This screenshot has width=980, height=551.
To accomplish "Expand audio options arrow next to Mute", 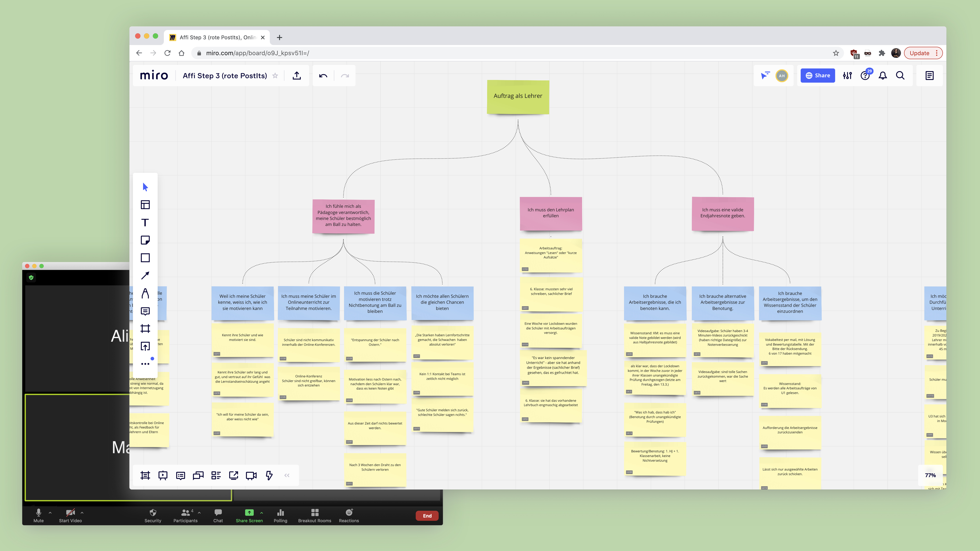I will (50, 513).
